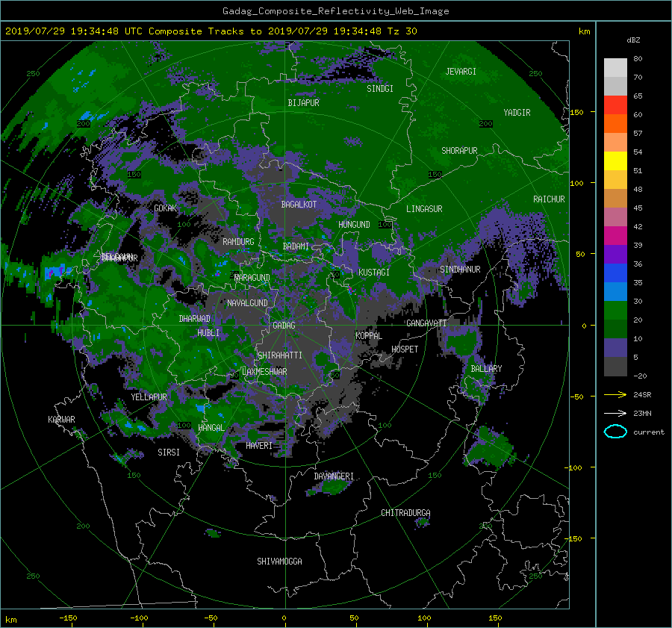Click the LAXMESHWAR city label

click(x=264, y=372)
